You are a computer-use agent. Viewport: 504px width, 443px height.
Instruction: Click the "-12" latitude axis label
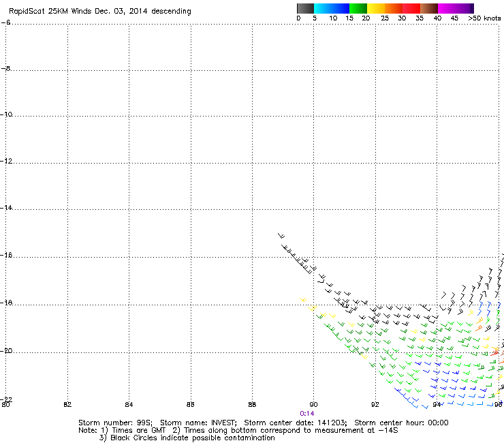[7, 161]
